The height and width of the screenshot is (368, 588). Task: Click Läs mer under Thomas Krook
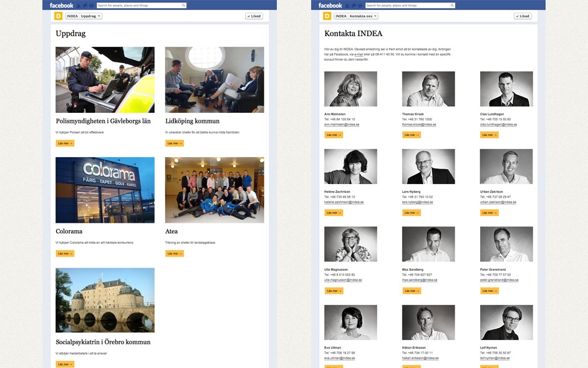[412, 135]
